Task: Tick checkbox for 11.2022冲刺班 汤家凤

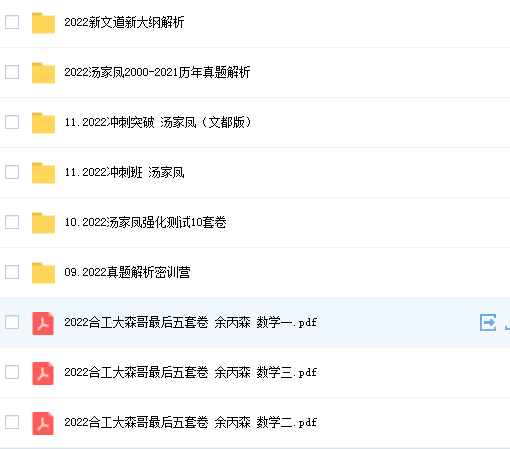Action: pos(12,172)
